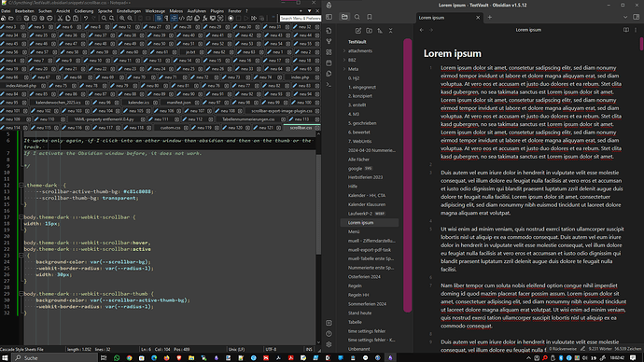
Task: Collapse all folders in Obsidian explorer
Action: click(390, 31)
